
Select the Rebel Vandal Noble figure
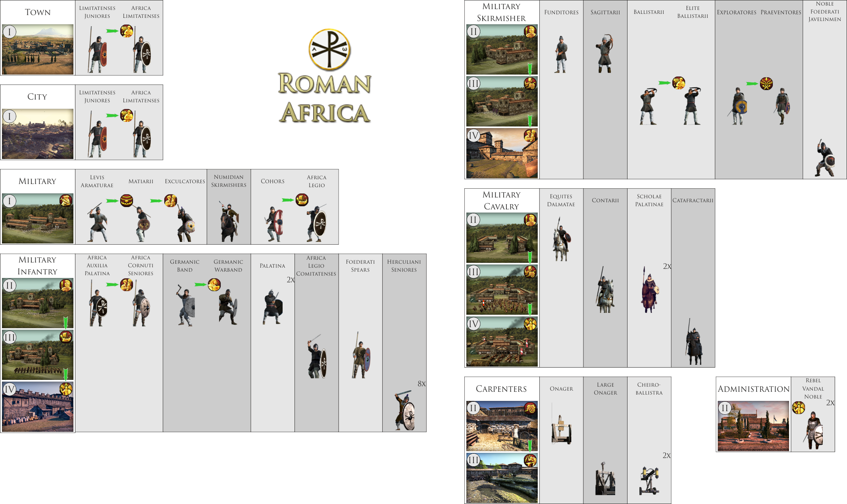tap(814, 430)
